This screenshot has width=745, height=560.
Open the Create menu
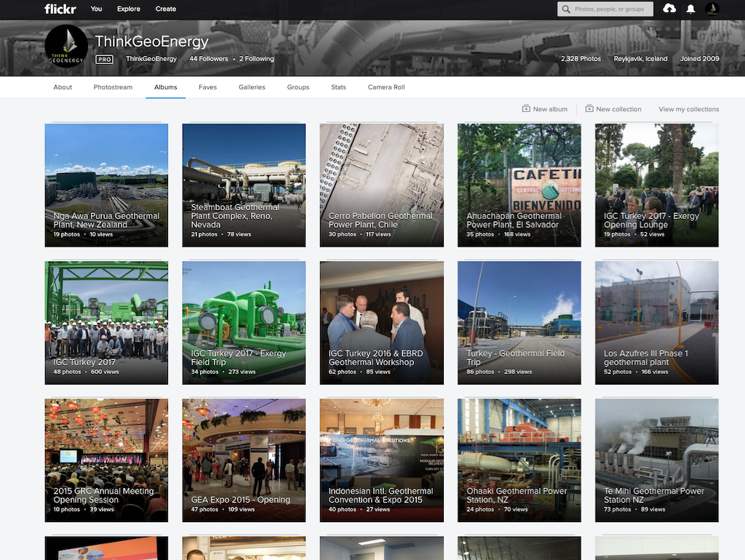coord(166,9)
